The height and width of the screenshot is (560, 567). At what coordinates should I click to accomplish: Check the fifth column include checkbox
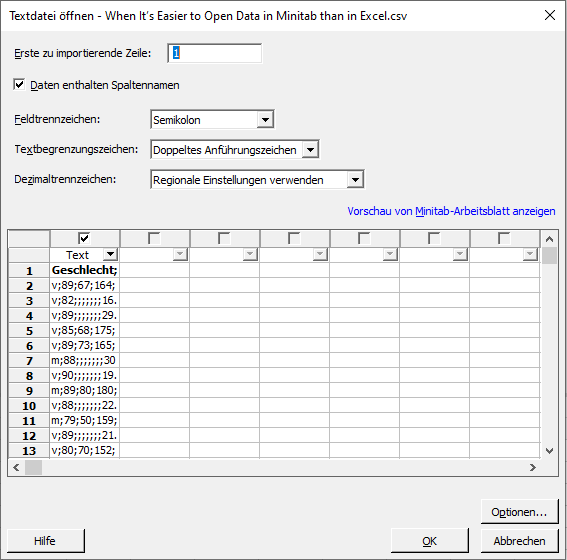click(x=364, y=238)
